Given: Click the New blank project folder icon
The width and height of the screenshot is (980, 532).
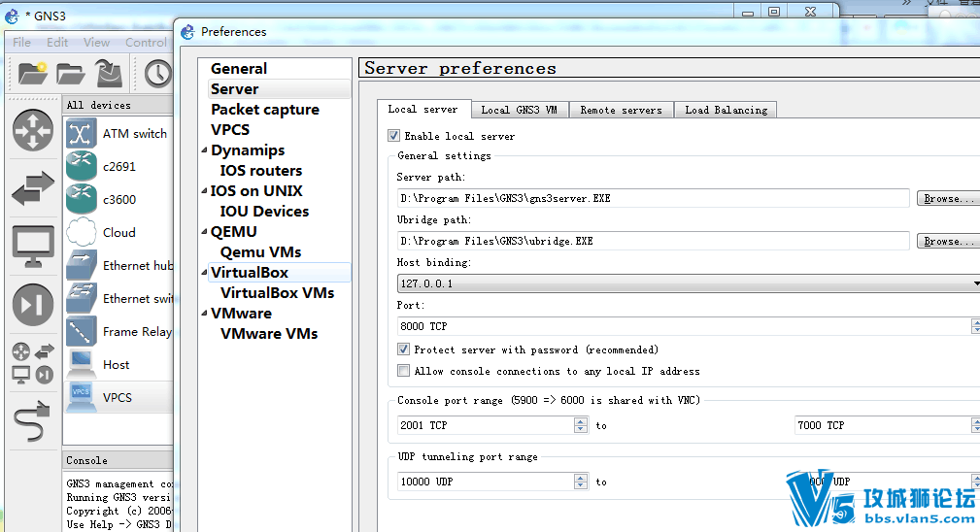Looking at the screenshot, I should click(32, 74).
